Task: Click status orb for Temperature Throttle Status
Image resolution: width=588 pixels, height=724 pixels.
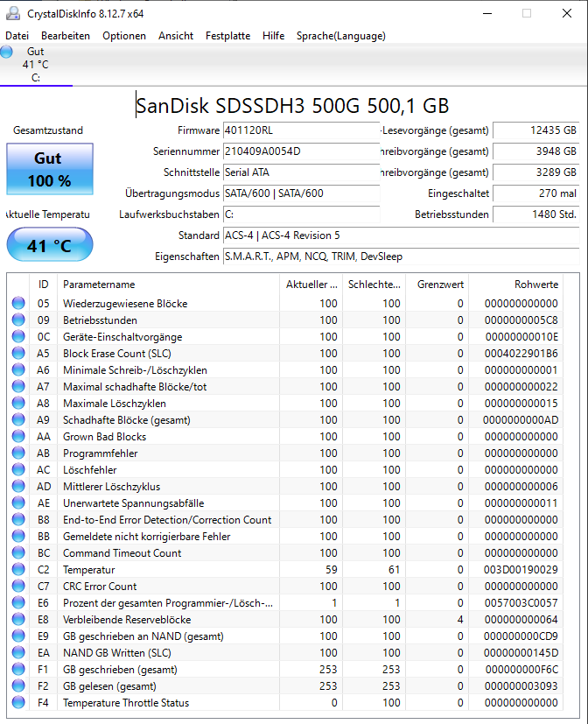Action: [18, 702]
